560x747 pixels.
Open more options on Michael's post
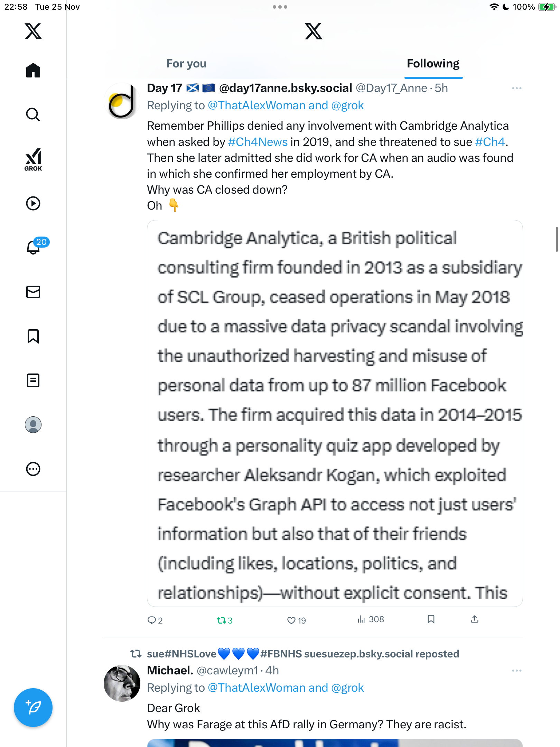click(516, 671)
